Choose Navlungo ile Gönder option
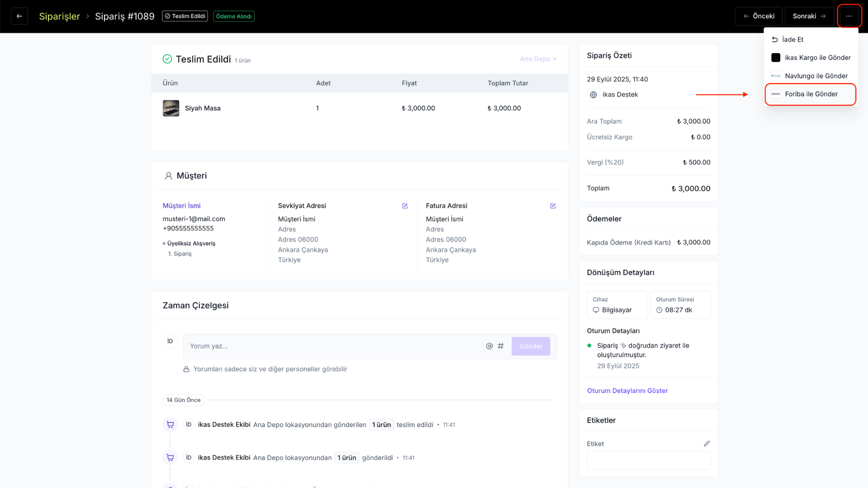Screen dimensions: 868x488 pos(811,76)
